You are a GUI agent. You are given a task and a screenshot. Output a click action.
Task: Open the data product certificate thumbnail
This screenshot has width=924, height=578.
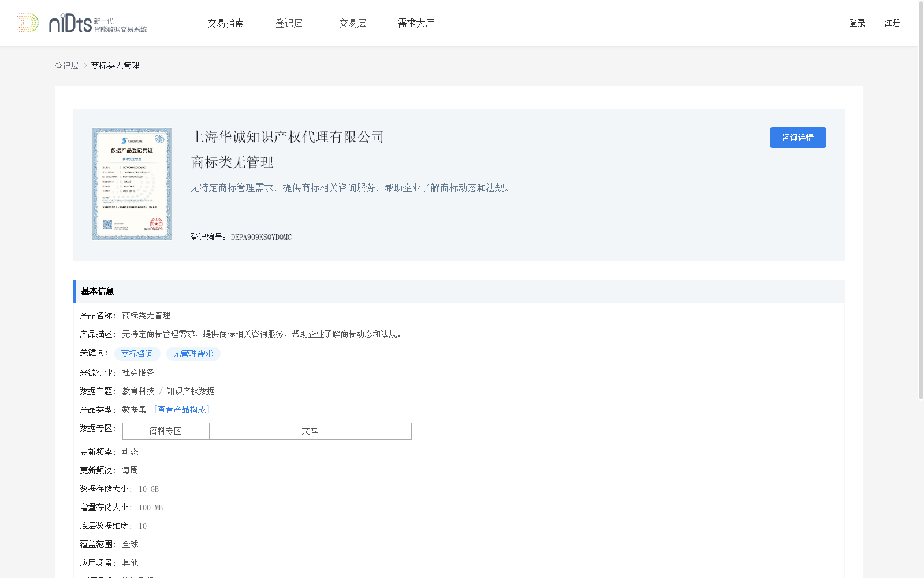[x=132, y=184]
